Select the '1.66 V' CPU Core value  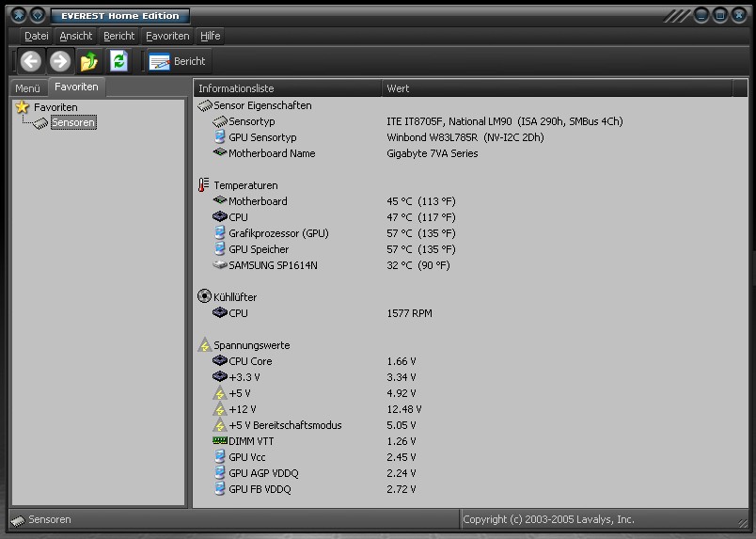coord(402,361)
